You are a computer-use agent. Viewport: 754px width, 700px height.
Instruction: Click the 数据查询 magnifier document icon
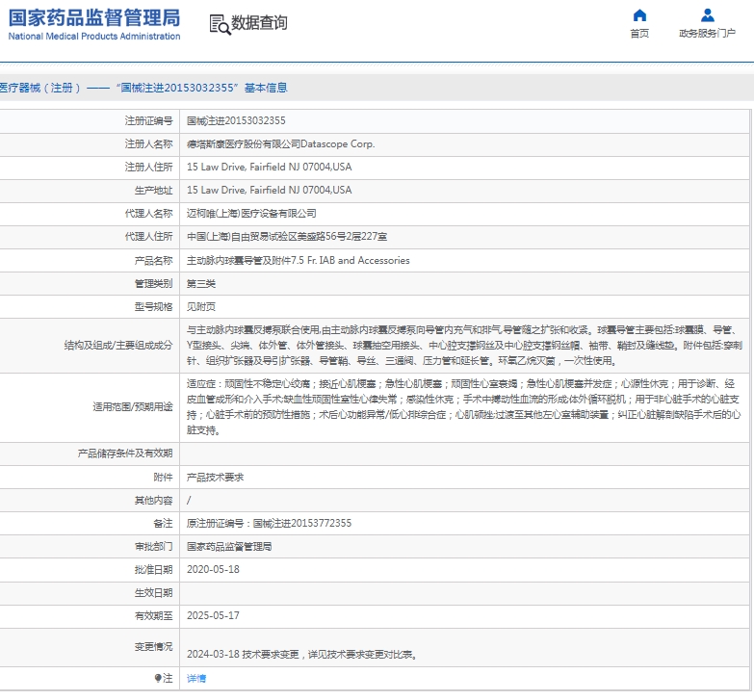(x=220, y=24)
